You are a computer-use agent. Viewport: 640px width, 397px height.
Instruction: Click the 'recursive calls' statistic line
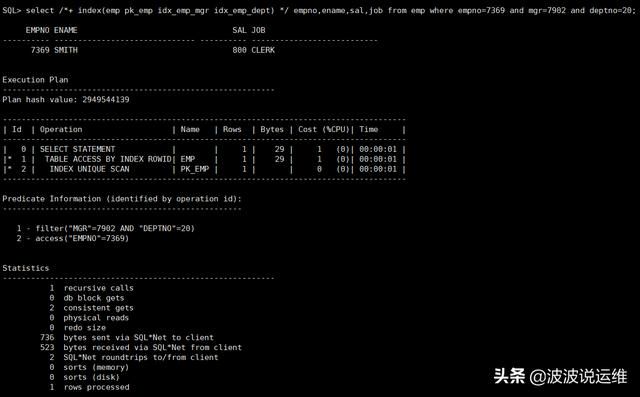click(91, 288)
